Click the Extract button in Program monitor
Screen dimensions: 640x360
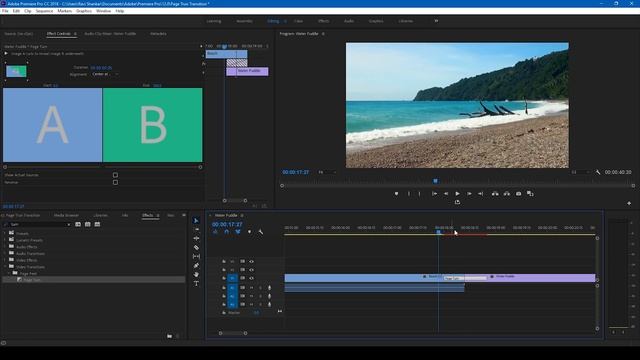pyautogui.click(x=507, y=194)
